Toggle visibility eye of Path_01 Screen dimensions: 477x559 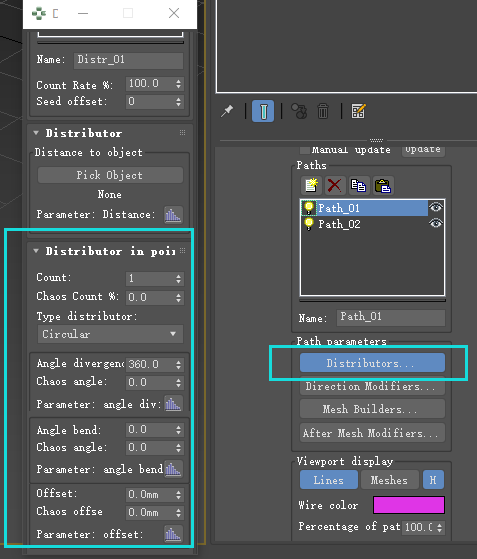pyautogui.click(x=436, y=207)
